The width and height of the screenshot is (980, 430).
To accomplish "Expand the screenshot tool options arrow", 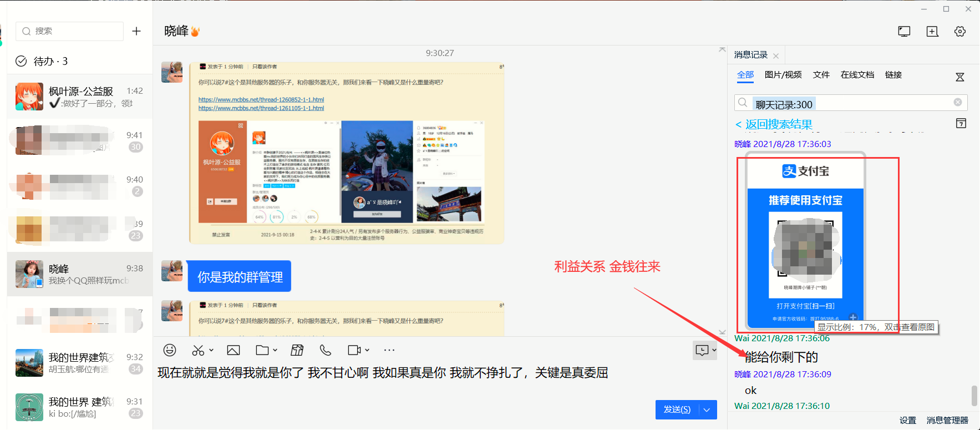I will [x=211, y=350].
